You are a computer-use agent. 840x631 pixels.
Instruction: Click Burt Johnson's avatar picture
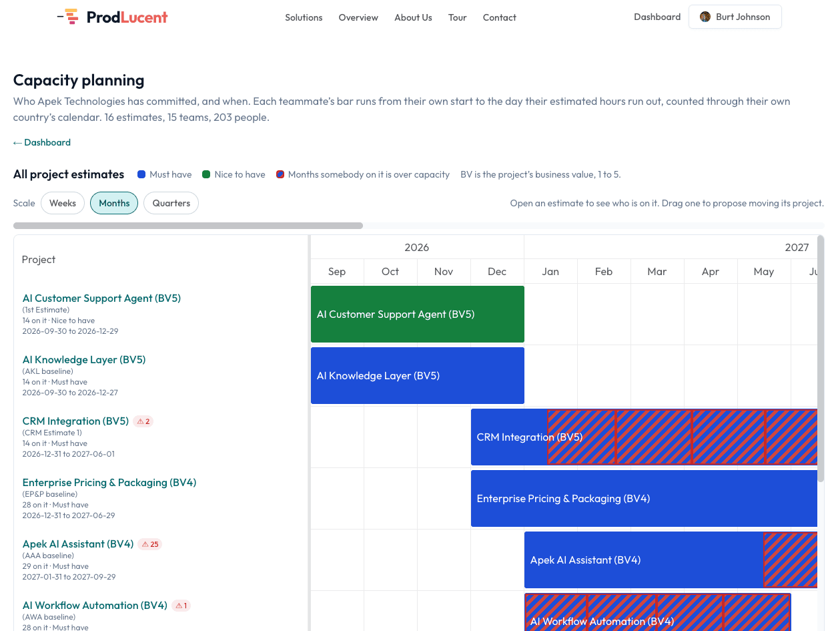[705, 17]
